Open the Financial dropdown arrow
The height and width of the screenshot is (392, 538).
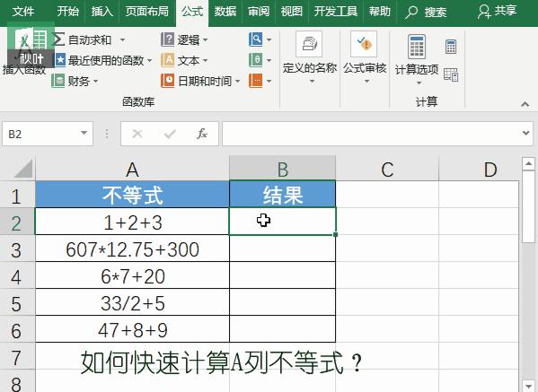point(95,82)
